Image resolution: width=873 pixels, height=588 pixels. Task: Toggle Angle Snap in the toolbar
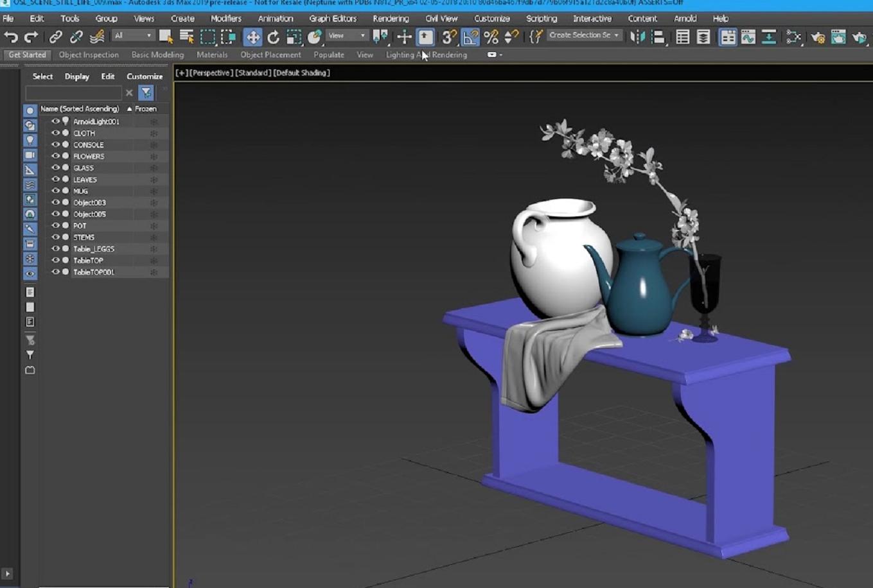pyautogui.click(x=470, y=37)
